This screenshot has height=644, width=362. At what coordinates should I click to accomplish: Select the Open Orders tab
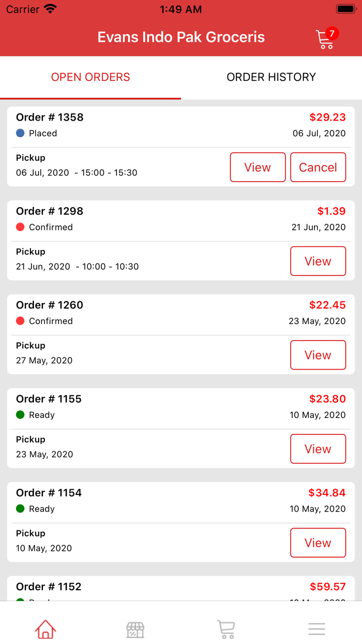coord(90,77)
